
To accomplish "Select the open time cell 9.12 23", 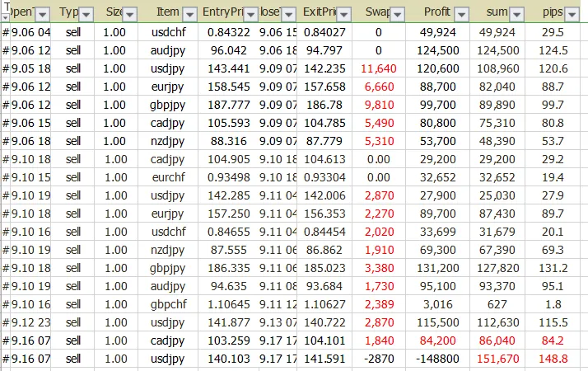I will (x=30, y=322).
